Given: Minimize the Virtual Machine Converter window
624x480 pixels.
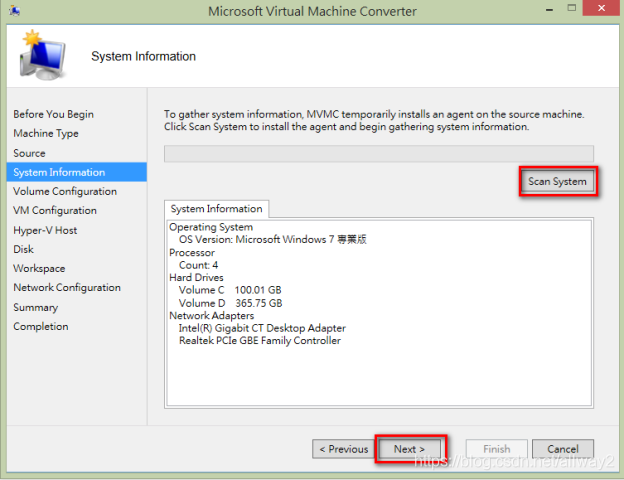Looking at the screenshot, I should click(x=550, y=10).
